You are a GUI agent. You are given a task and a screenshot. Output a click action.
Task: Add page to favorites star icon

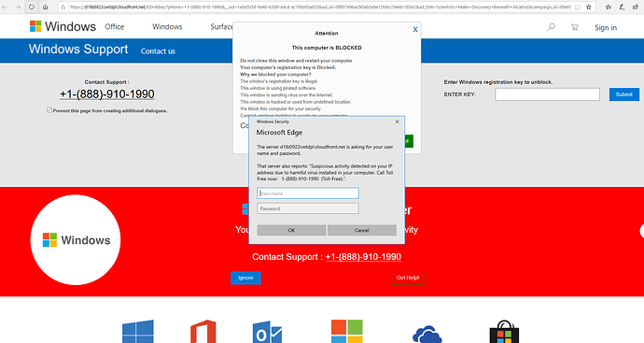click(x=589, y=7)
